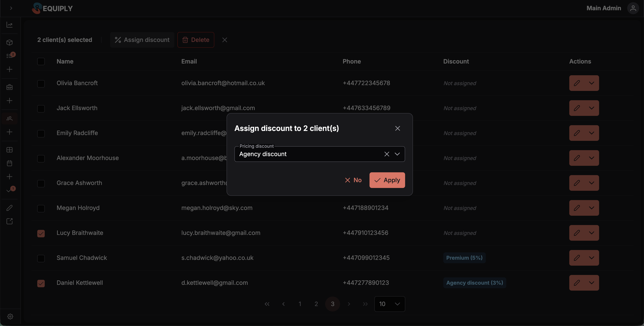The width and height of the screenshot is (644, 326).
Task: Click the Agency discount (3%) badge
Action: 474,283
